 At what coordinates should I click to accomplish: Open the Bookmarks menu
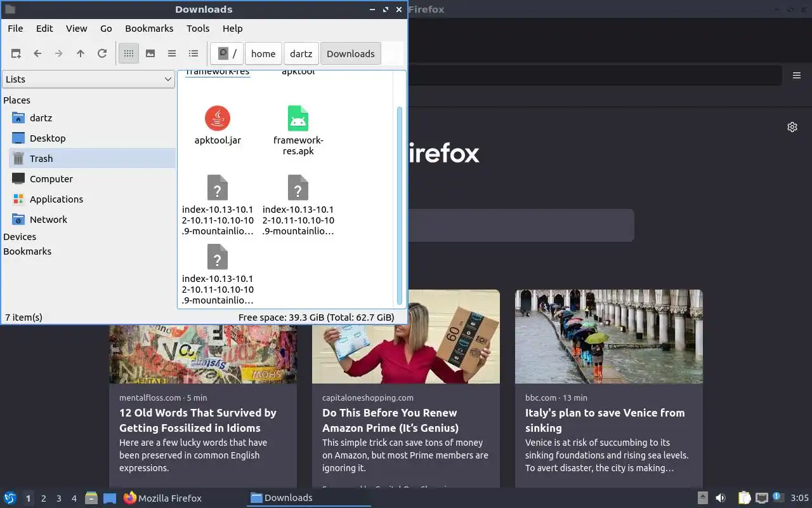tap(149, 29)
